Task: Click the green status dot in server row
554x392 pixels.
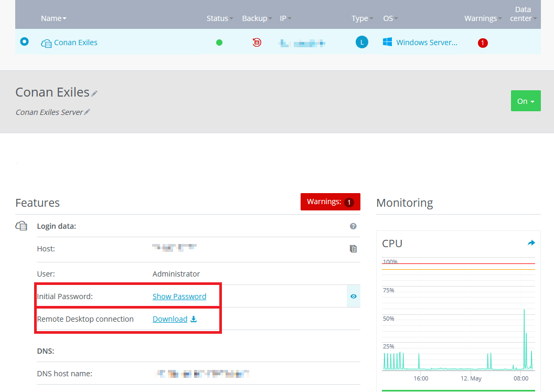Action: pos(219,43)
